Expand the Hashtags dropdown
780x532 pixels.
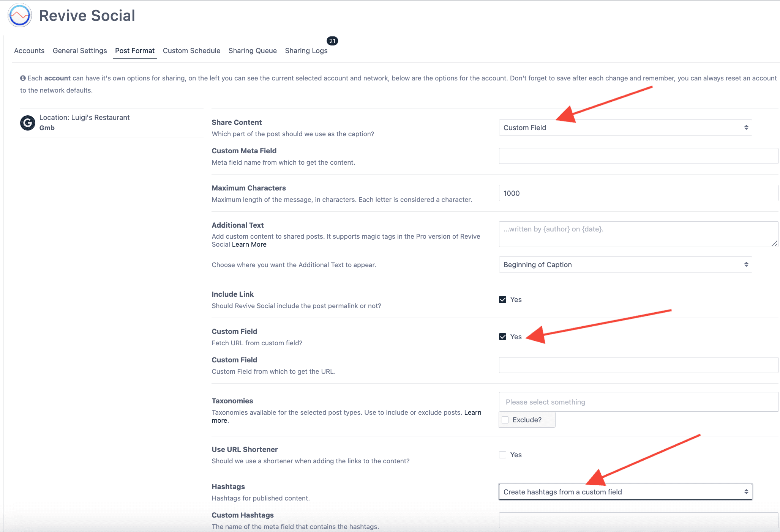click(625, 492)
